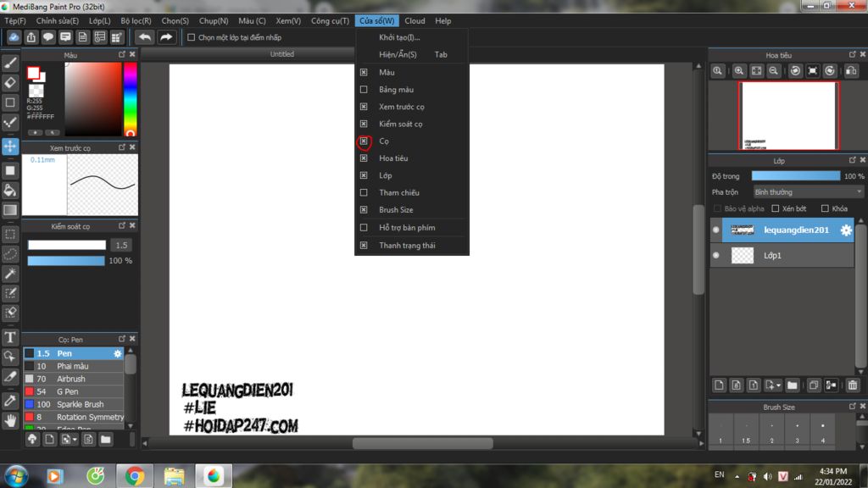Select the Move tool
The image size is (868, 488).
click(10, 146)
